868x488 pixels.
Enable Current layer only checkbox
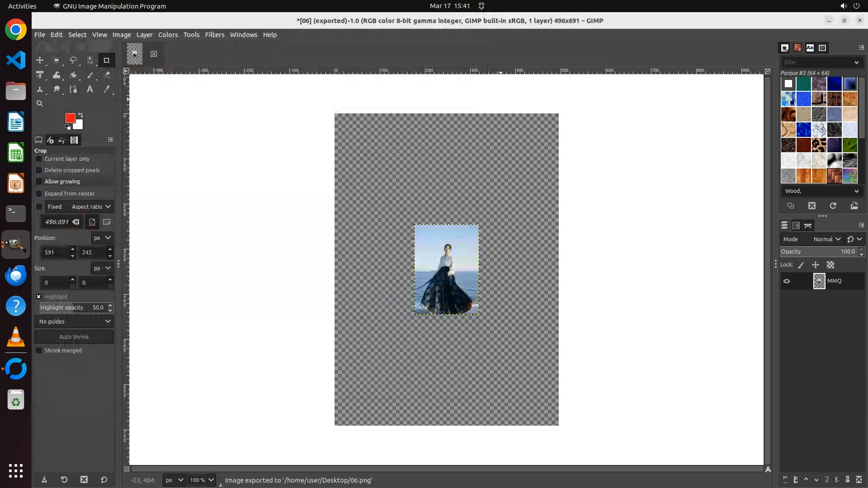pos(39,159)
